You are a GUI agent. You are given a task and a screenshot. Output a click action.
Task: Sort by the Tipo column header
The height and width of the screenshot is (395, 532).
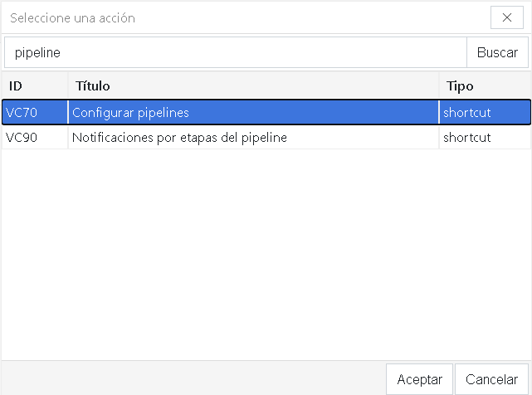pos(483,85)
